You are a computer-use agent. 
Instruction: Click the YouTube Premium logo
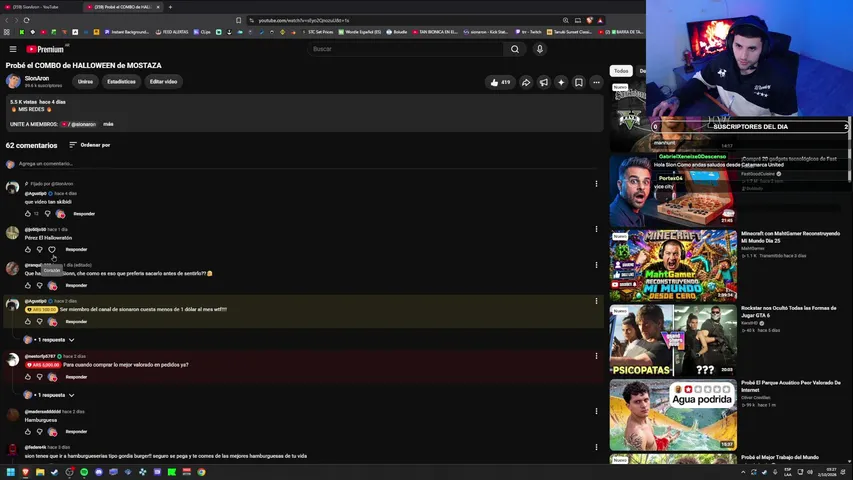click(x=45, y=49)
